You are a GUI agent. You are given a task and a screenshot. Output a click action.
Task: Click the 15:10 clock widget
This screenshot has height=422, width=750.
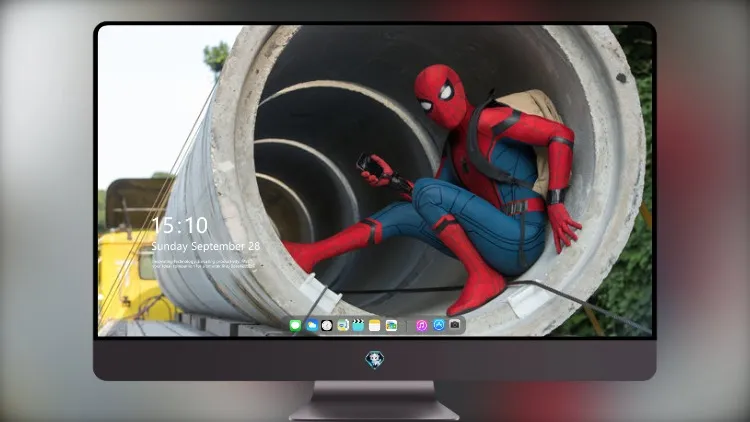pyautogui.click(x=180, y=225)
